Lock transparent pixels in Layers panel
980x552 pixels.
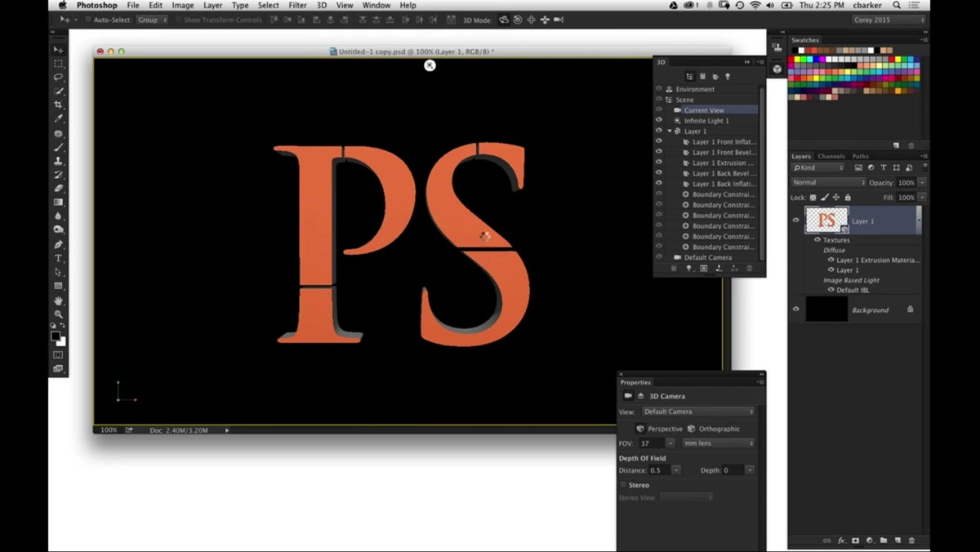[x=813, y=198]
